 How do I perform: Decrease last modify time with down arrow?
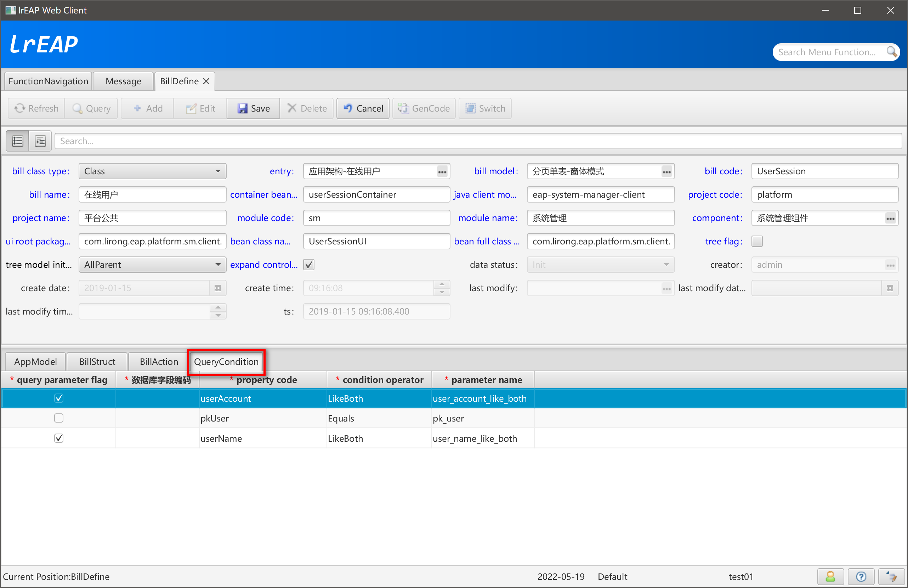point(218,315)
